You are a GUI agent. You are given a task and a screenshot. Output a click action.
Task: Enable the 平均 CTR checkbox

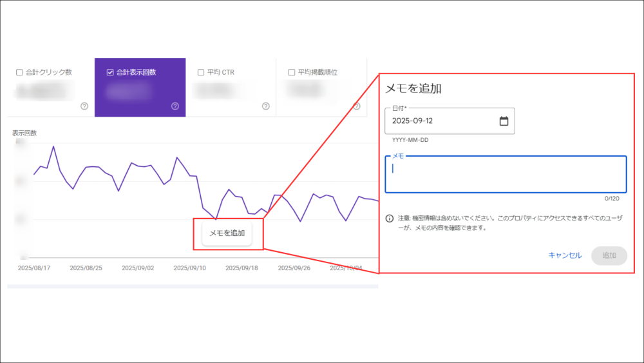[201, 72]
